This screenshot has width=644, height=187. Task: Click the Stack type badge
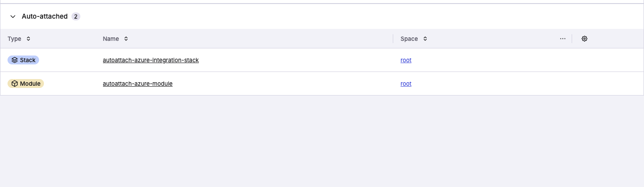[x=24, y=60]
